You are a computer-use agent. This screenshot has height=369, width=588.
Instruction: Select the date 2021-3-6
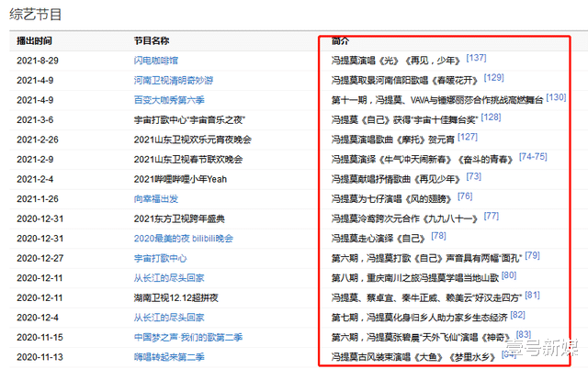coord(35,120)
